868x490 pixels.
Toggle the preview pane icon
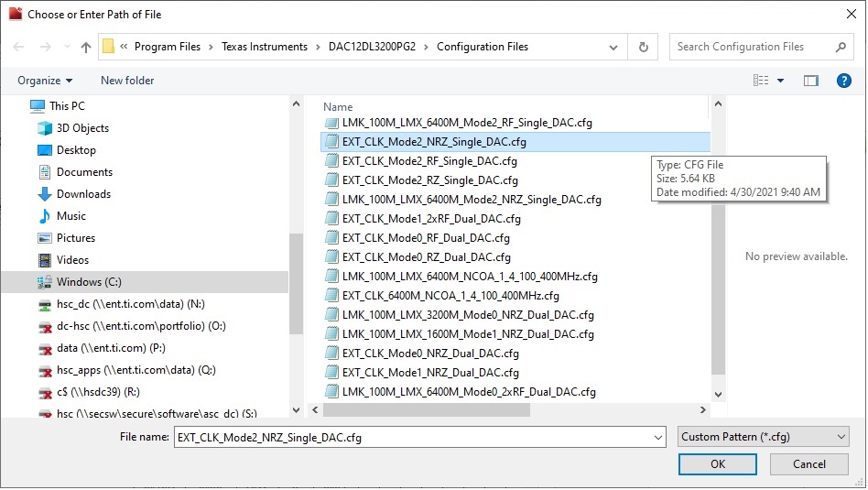coord(810,81)
